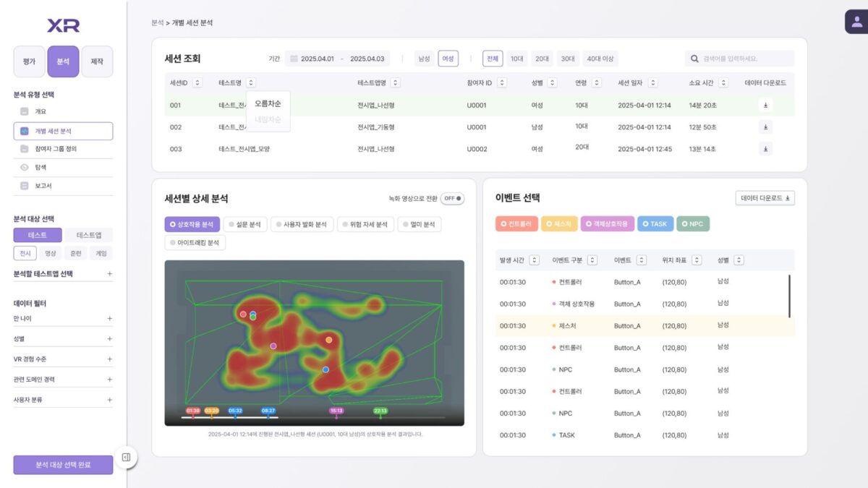
Task: Click the search input field
Action: point(745,59)
